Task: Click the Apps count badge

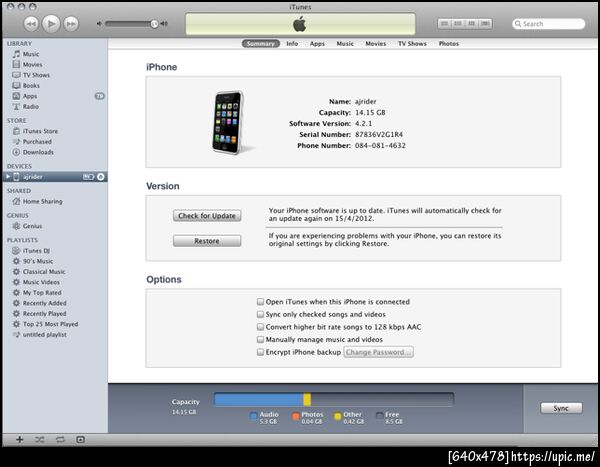Action: pos(99,96)
